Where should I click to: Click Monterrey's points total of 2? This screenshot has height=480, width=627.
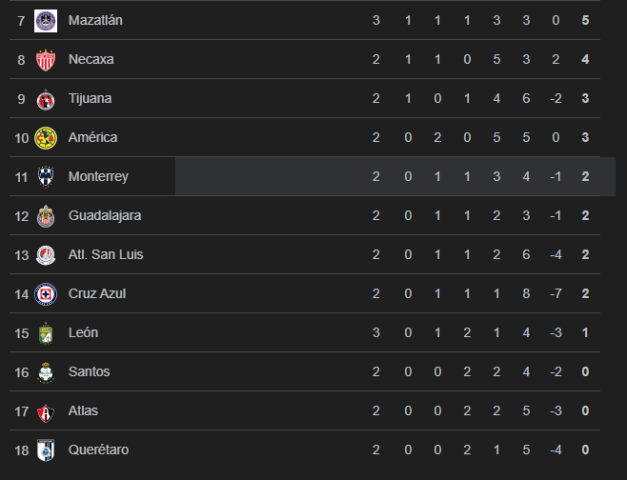[x=585, y=177]
